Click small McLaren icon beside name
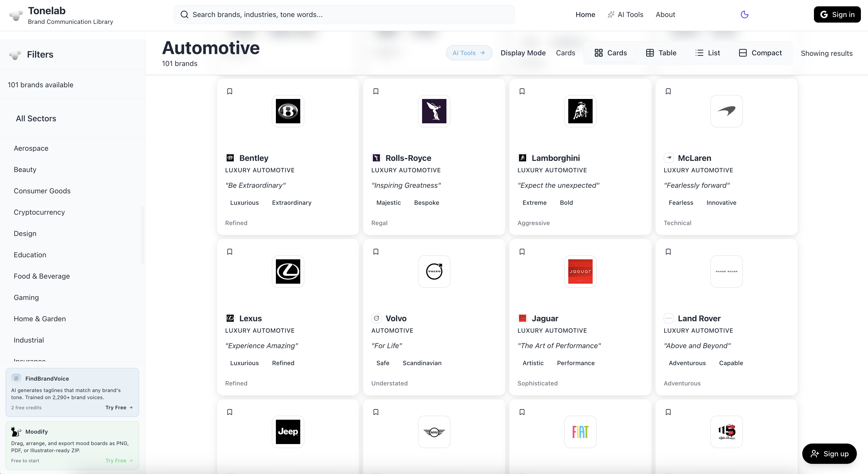868x474 pixels. [669, 158]
